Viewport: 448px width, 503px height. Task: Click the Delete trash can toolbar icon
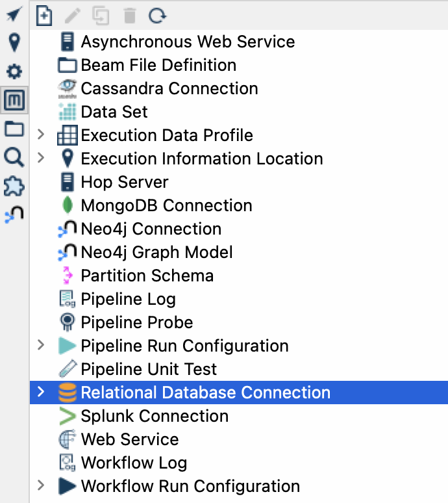coord(130,16)
